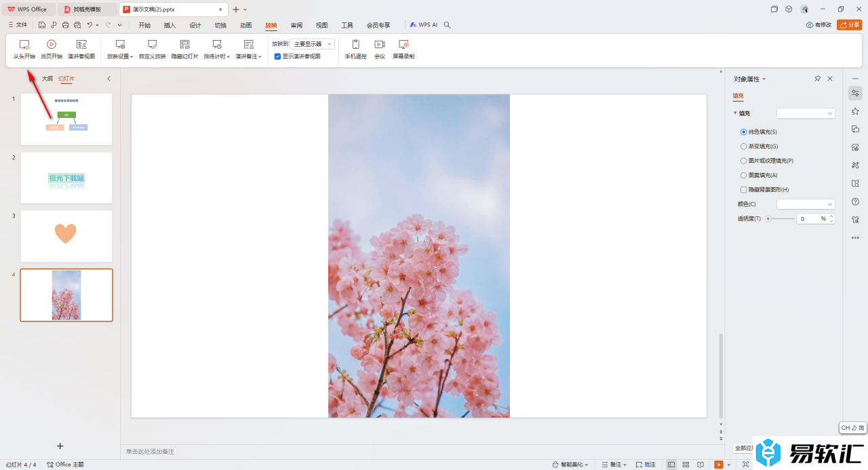Open the search magnifier in menu bar
Image resolution: width=868 pixels, height=470 pixels.
[447, 25]
